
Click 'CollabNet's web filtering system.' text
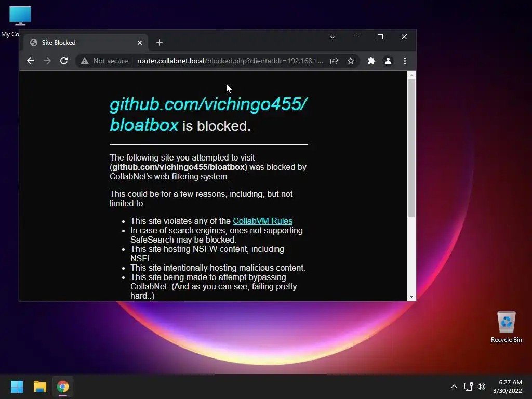click(169, 177)
